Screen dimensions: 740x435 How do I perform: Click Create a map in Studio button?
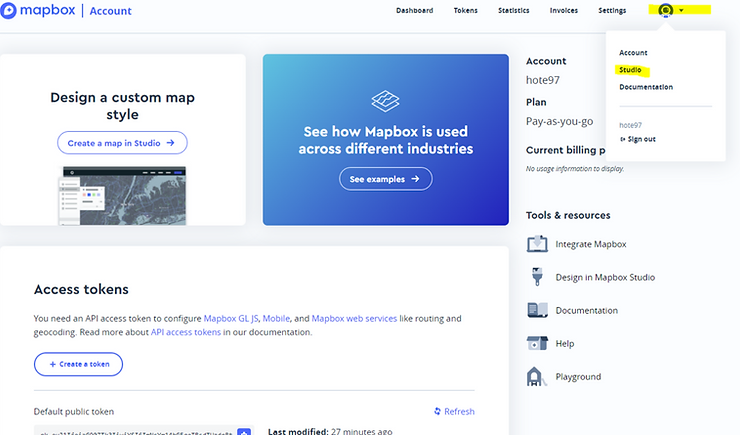pyautogui.click(x=122, y=143)
